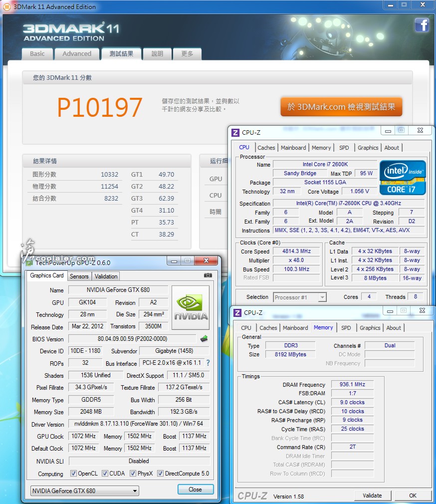The width and height of the screenshot is (436, 504).
Task: Click the BIOS Version field 80.04.09.00.59
Action: pyautogui.click(x=132, y=339)
